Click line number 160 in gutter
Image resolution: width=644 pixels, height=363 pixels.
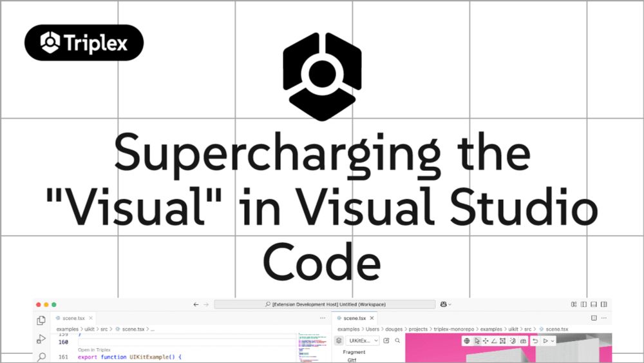click(x=63, y=342)
